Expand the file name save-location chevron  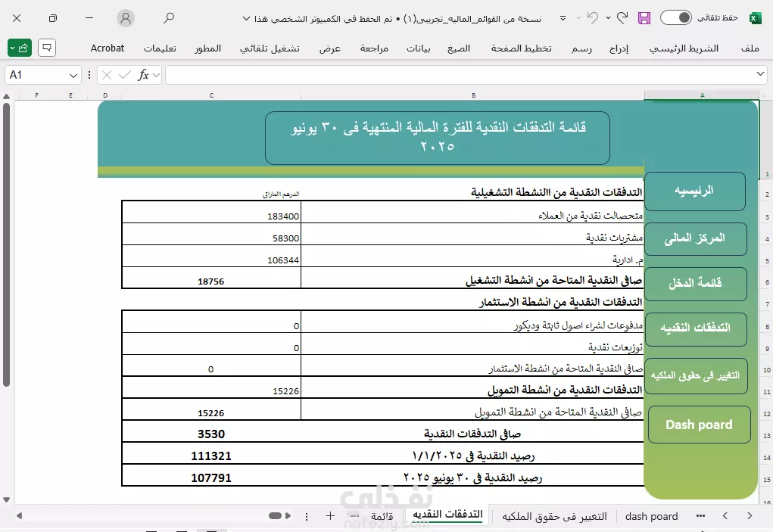tap(247, 19)
